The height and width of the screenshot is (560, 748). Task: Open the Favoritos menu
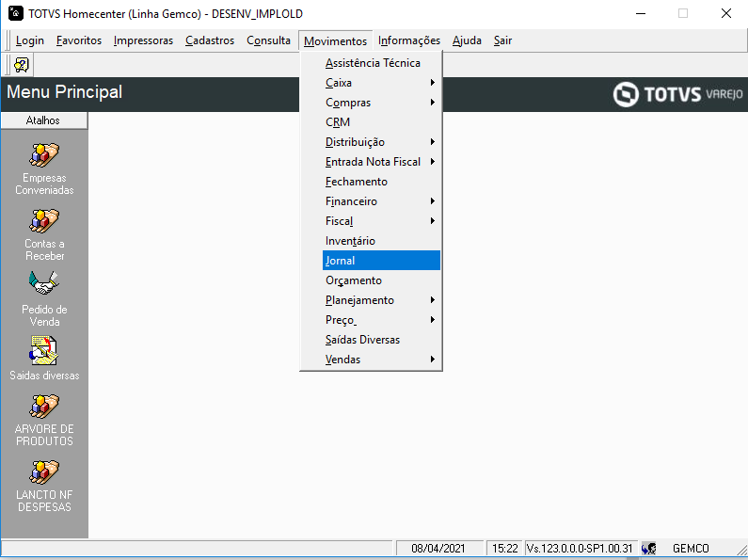(79, 40)
